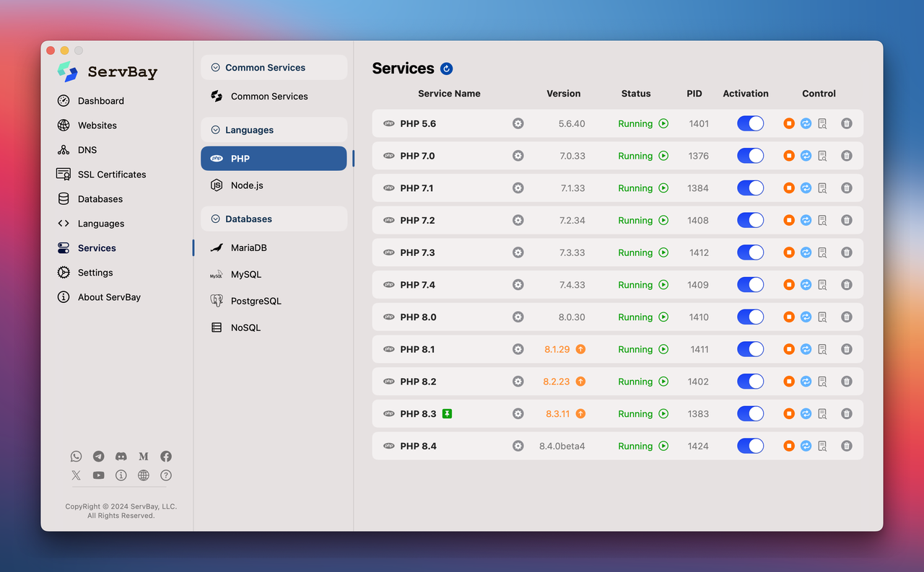
Task: Restart the PHP 7.0 service
Action: click(806, 156)
